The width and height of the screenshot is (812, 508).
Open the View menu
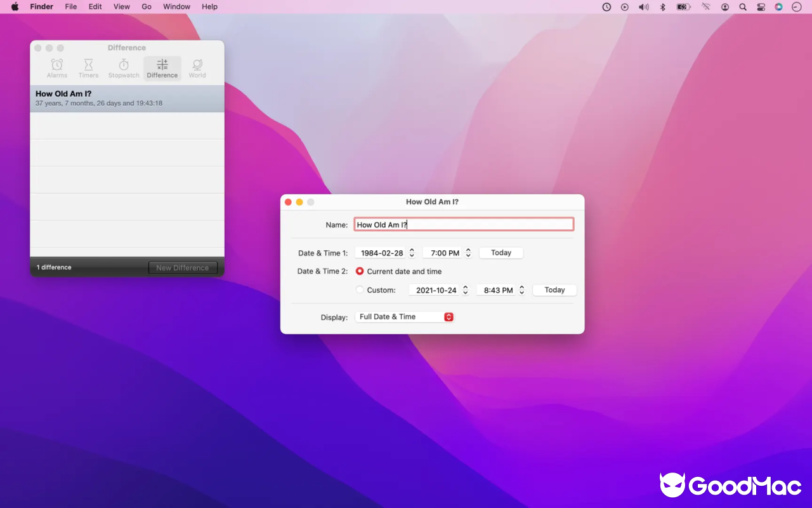click(x=121, y=7)
